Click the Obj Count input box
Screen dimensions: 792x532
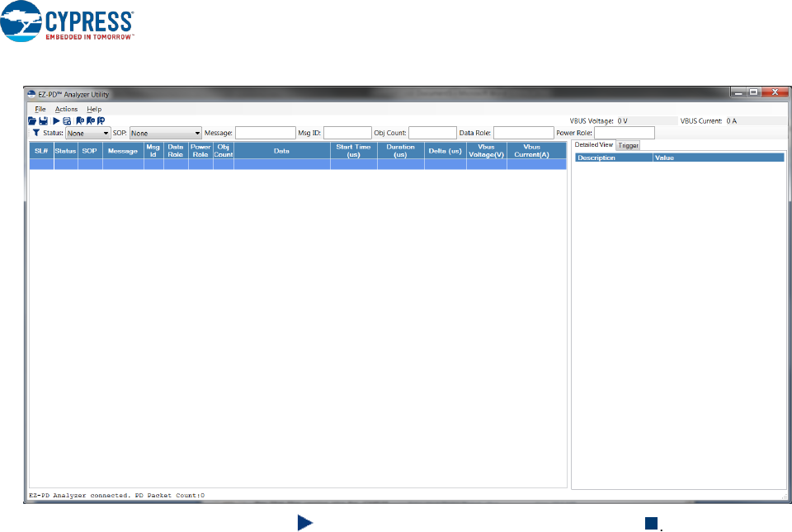tap(432, 133)
